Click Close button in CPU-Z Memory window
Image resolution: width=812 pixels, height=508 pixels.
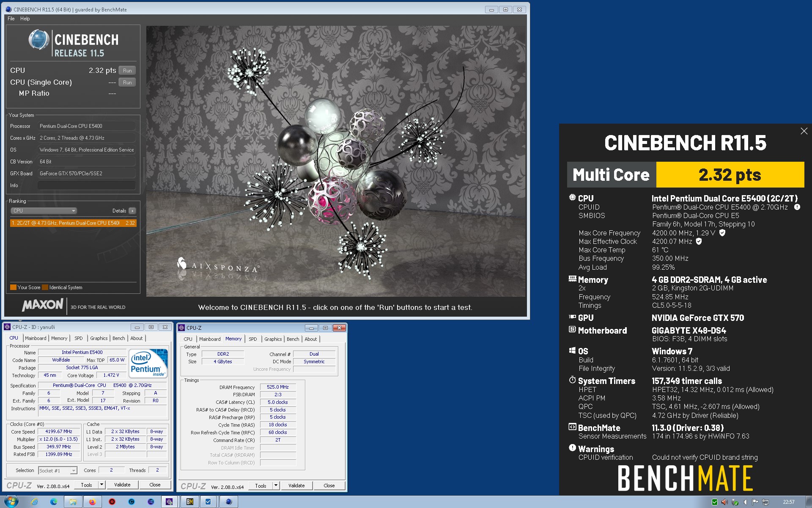click(x=329, y=486)
